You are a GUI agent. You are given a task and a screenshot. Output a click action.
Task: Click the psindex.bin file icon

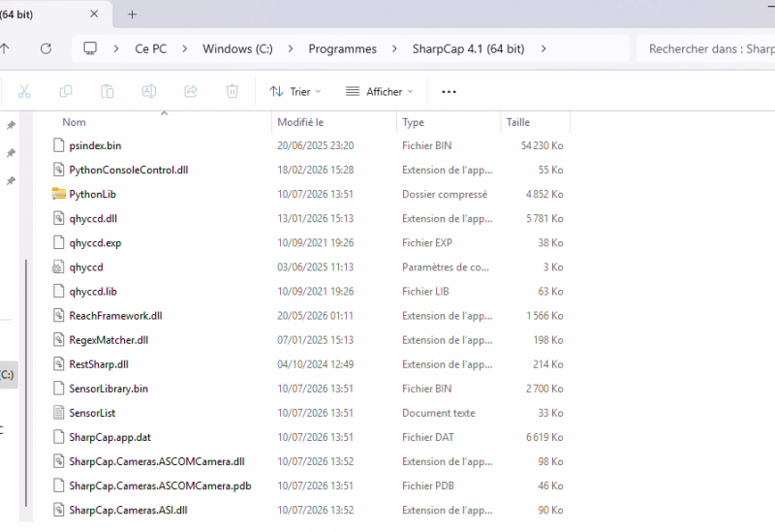(x=58, y=145)
